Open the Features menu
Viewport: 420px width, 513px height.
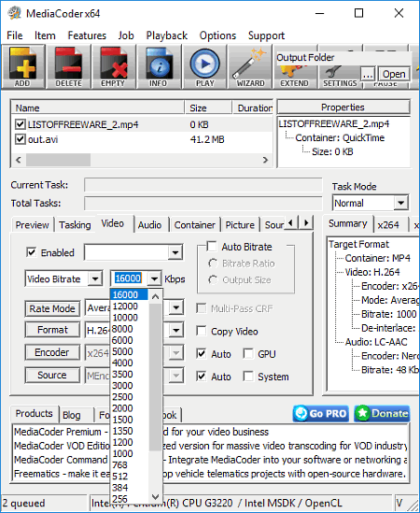87,36
